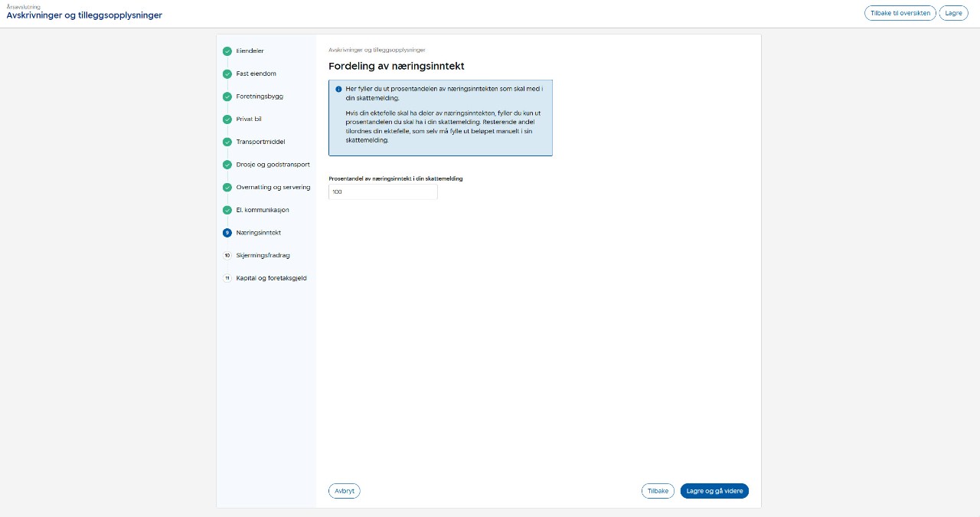This screenshot has height=517, width=980.
Task: Select the El. kommunikasjon step
Action: pos(263,210)
